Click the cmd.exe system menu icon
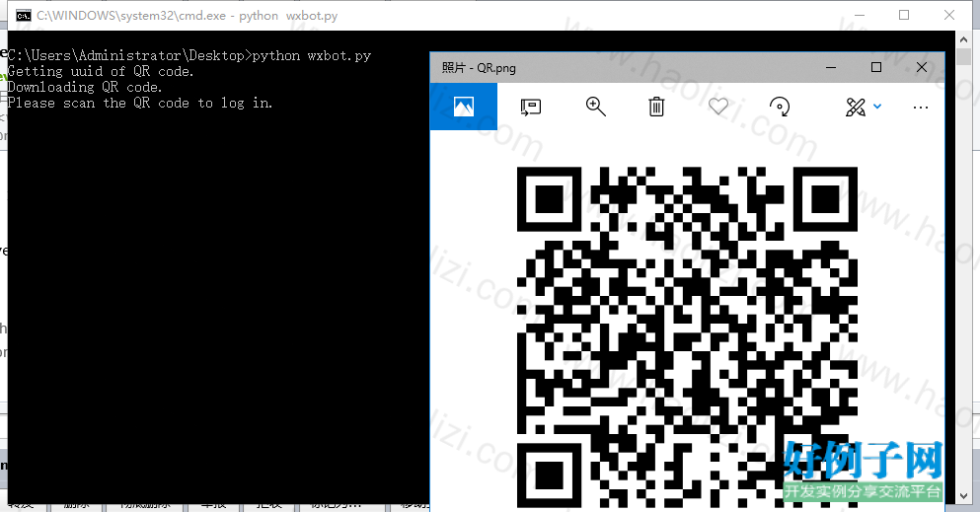The width and height of the screenshot is (980, 512). pos(23,16)
